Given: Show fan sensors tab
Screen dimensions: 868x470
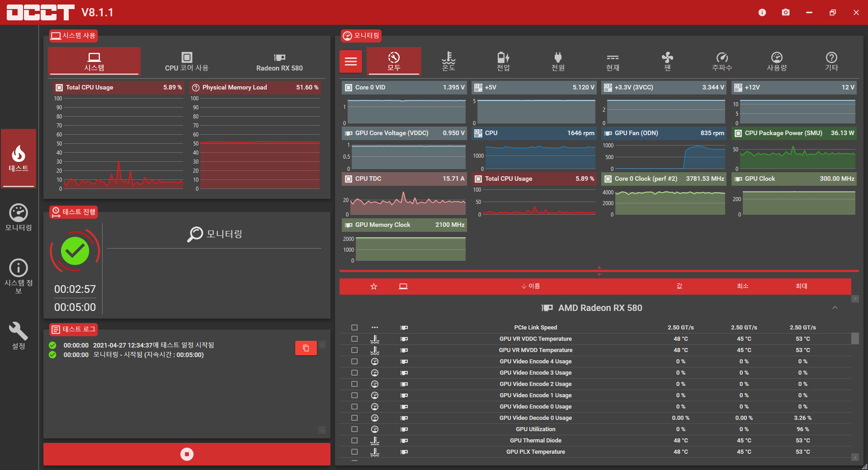Looking at the screenshot, I should [667, 61].
